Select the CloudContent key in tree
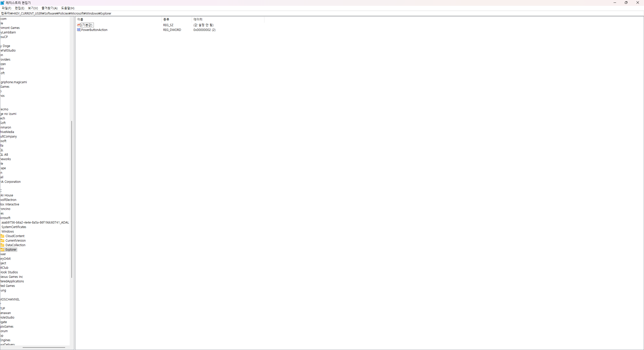Viewport: 644px width, 350px height. [x=15, y=236]
